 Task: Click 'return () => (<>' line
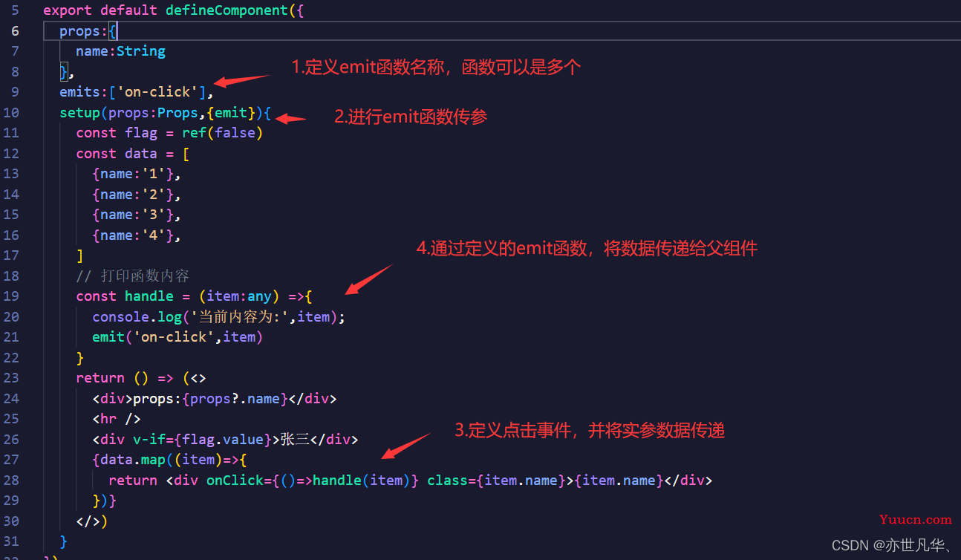(141, 378)
